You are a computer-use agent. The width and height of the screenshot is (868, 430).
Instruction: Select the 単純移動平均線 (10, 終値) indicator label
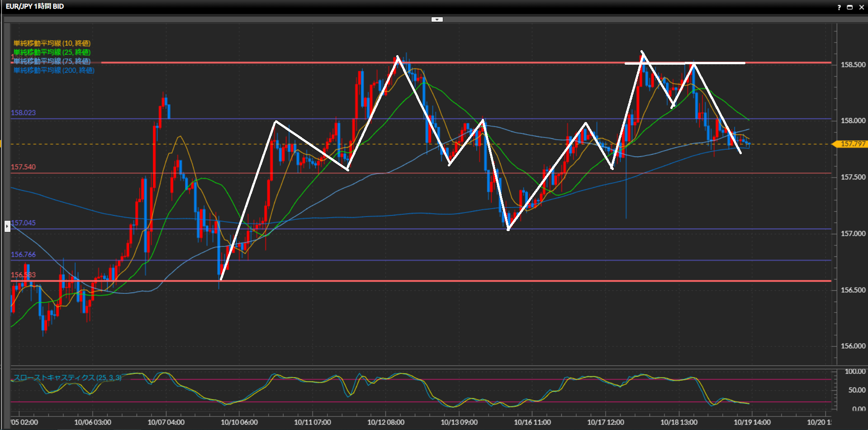(52, 43)
